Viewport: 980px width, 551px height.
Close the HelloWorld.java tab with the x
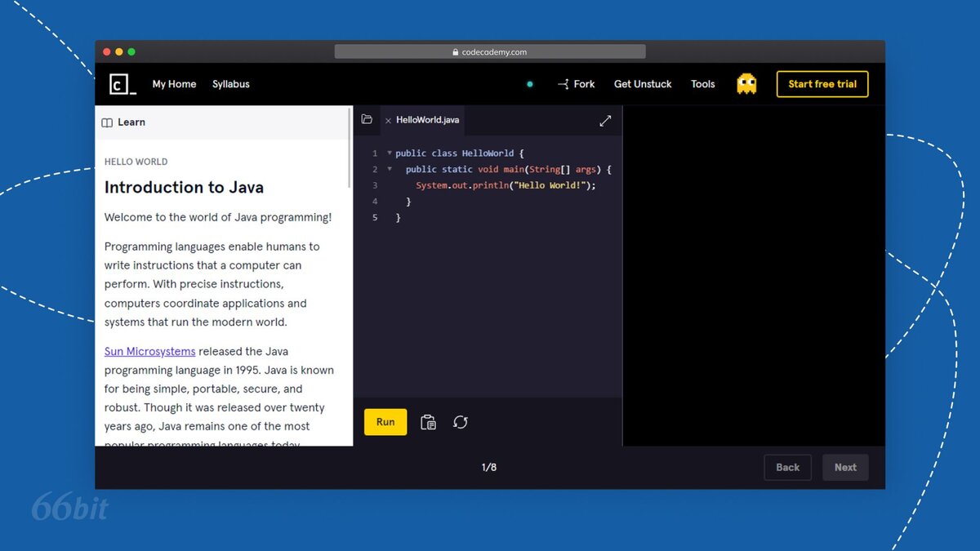[x=388, y=121]
